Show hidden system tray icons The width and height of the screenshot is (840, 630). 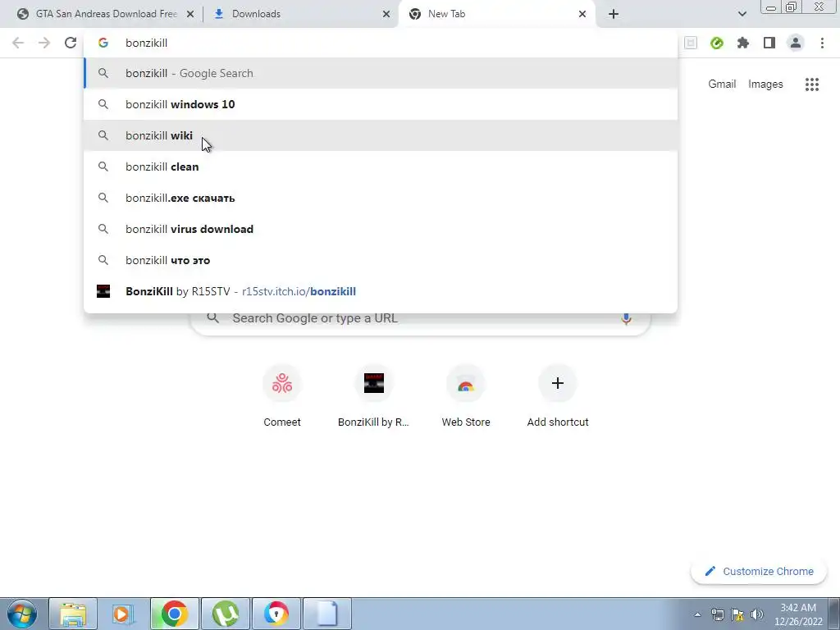[697, 614]
